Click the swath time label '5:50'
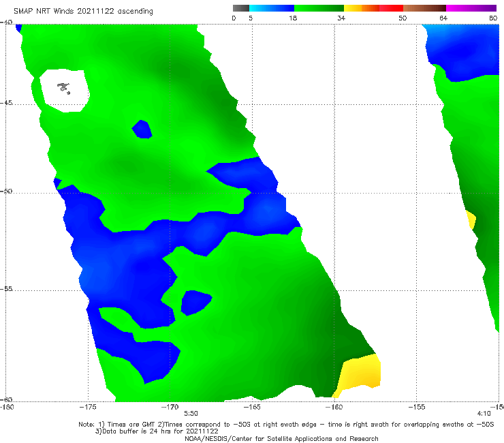 (x=191, y=414)
